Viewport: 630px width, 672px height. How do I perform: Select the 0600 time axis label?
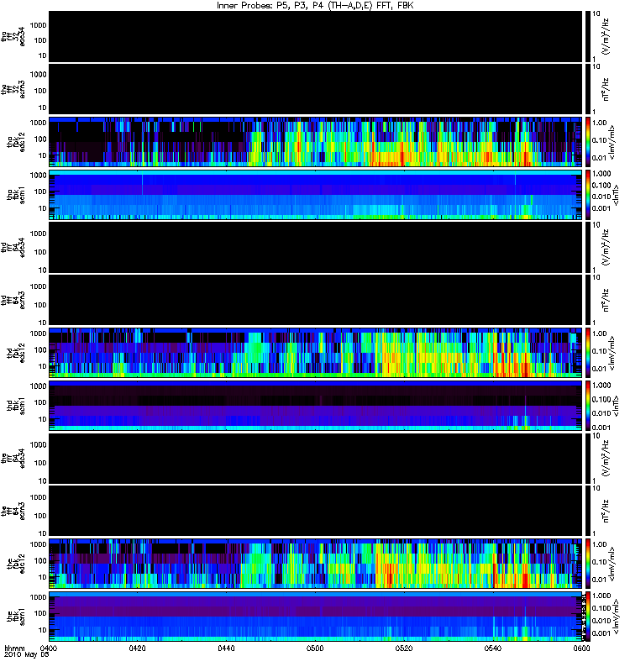581,648
